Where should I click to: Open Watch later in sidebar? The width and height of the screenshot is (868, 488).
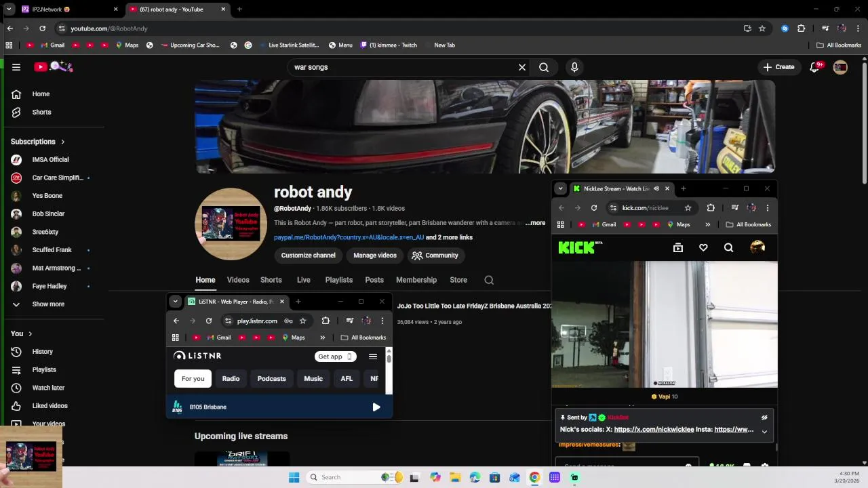pyautogui.click(x=47, y=388)
